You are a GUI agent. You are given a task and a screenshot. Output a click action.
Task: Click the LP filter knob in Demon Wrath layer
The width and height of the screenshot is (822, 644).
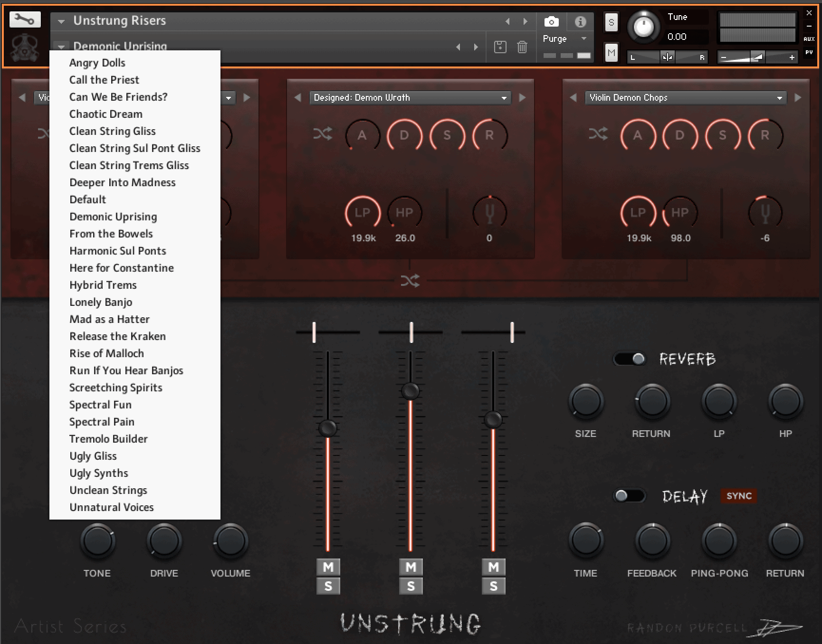[363, 212]
